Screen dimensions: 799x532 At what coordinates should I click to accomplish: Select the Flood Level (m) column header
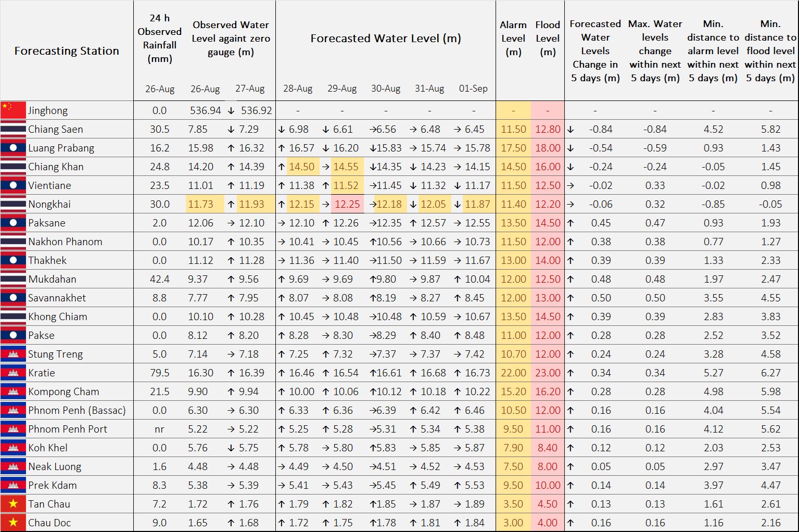click(x=548, y=39)
